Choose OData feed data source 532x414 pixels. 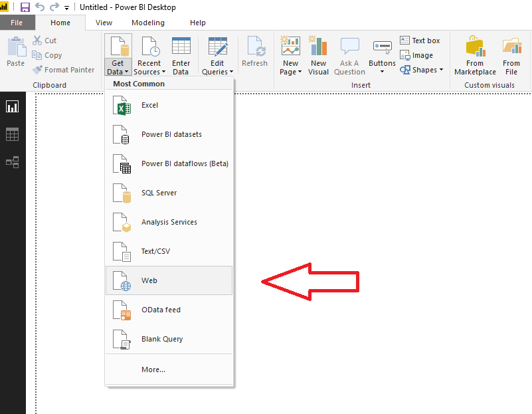[169, 310]
